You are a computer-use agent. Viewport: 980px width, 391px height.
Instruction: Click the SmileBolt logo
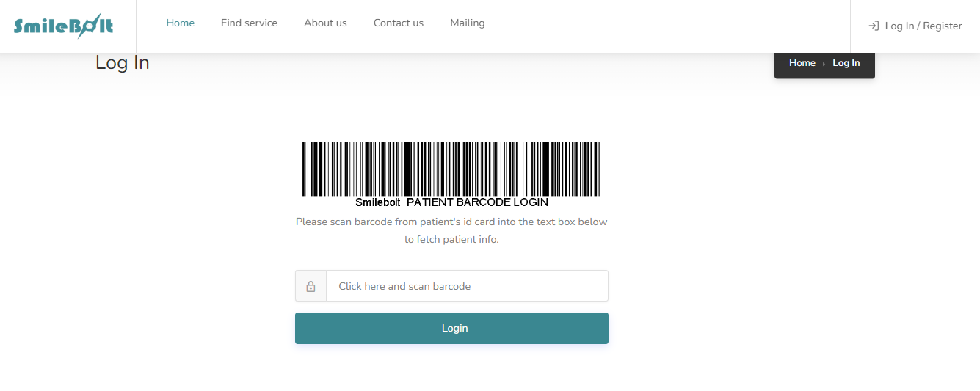[63, 26]
